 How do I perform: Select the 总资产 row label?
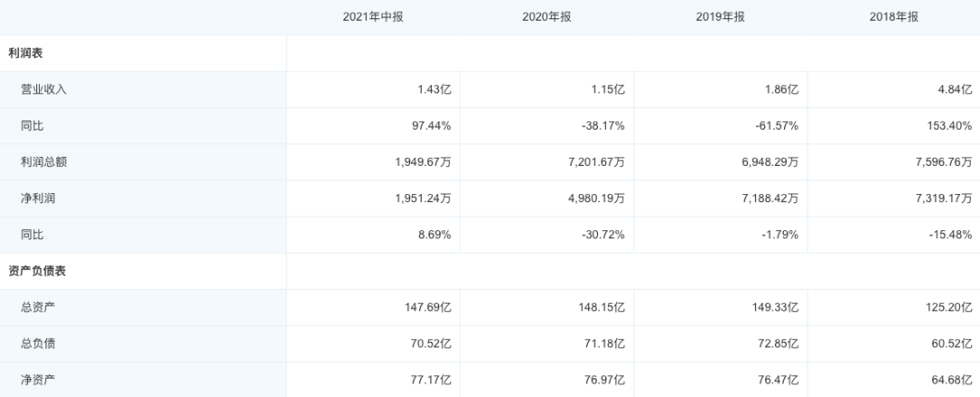38,307
